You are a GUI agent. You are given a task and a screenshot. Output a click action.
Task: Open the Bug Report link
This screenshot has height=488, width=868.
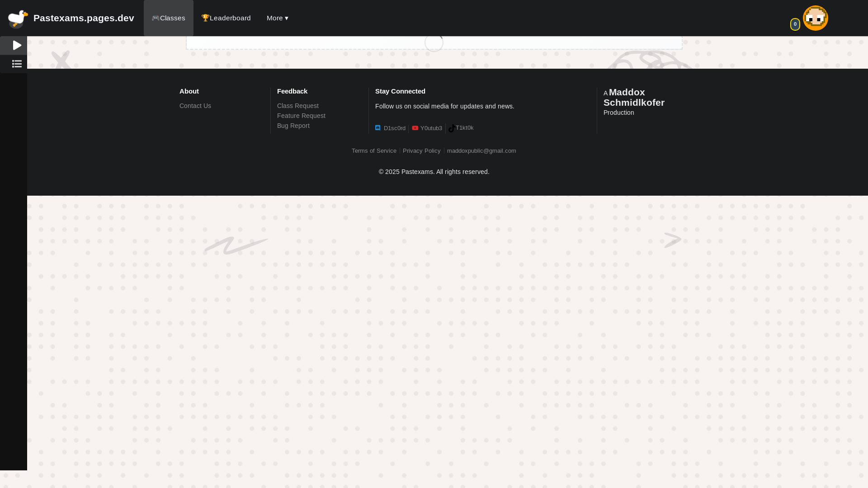pyautogui.click(x=293, y=126)
